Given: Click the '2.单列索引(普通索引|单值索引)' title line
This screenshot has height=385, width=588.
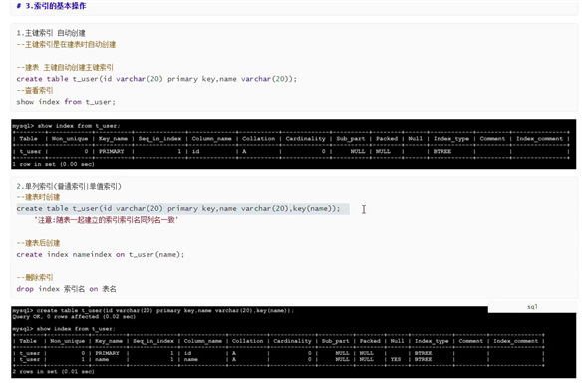Looking at the screenshot, I should [69, 187].
